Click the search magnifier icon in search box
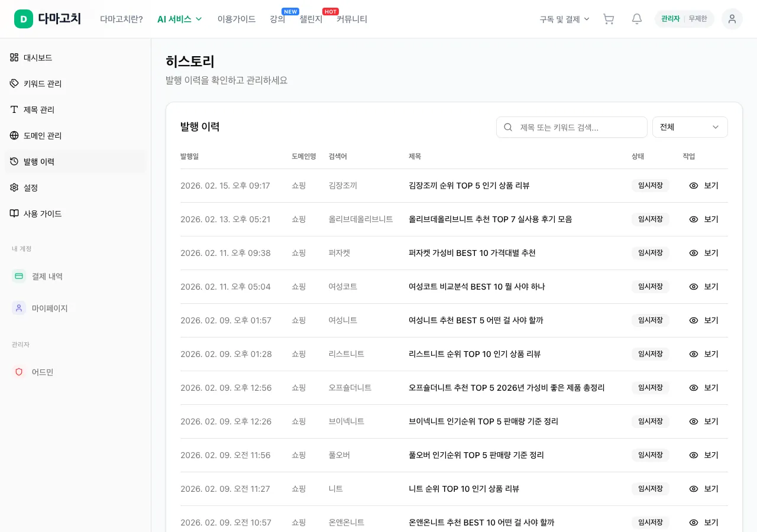 508,127
